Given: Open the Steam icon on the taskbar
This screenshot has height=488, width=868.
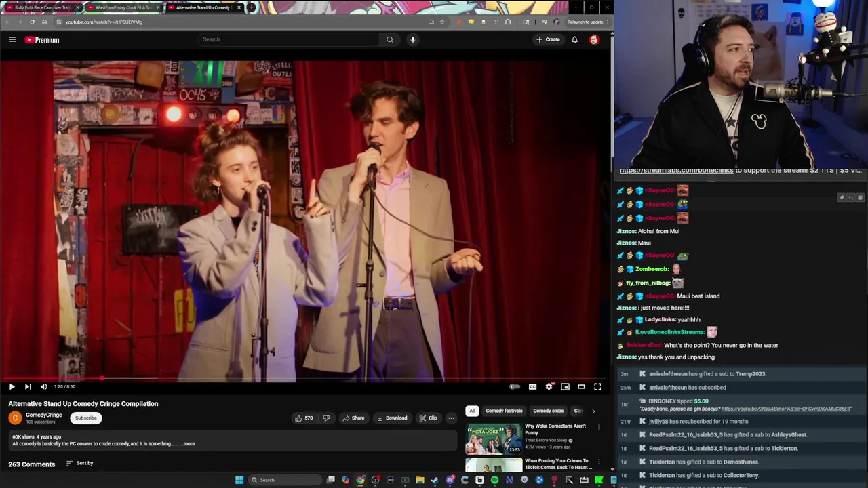Looking at the screenshot, I should 435,480.
